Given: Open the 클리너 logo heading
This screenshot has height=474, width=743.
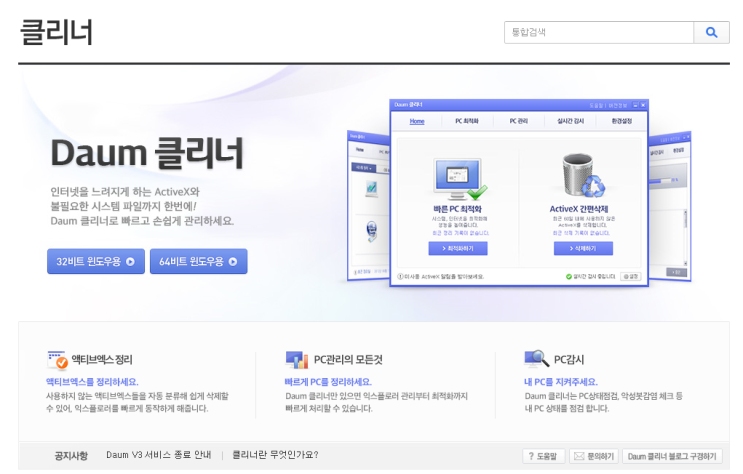Looking at the screenshot, I should coord(56,32).
